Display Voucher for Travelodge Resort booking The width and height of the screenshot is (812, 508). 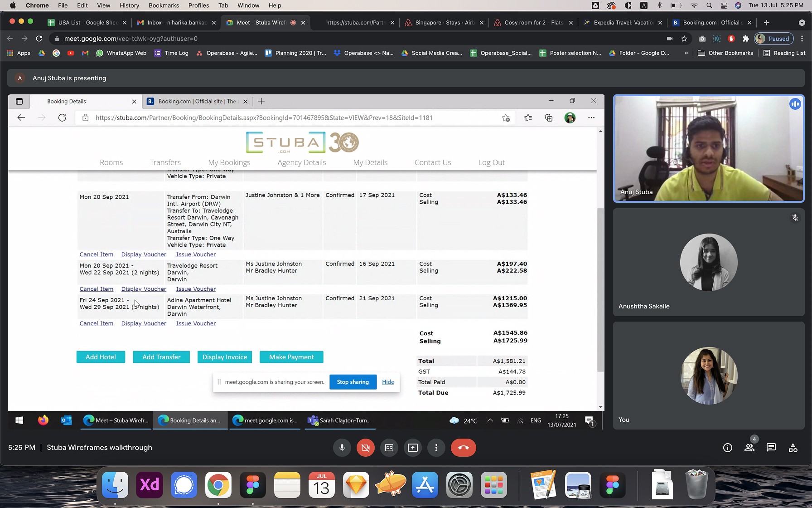click(x=144, y=289)
